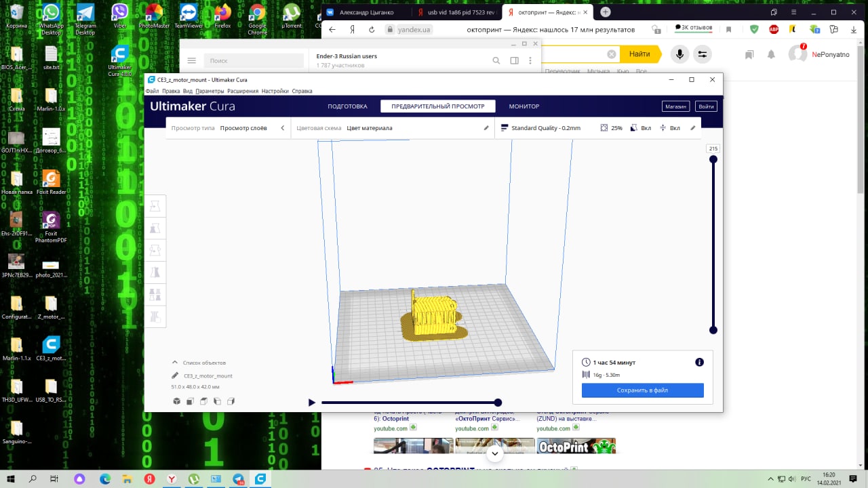Switch to front view cube icon
This screenshot has width=868, height=488.
pyautogui.click(x=190, y=401)
